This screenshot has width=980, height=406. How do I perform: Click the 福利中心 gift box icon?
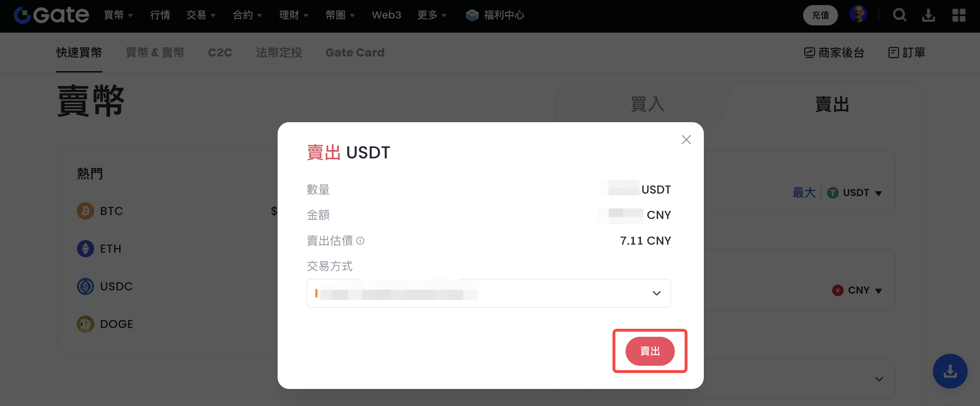(472, 15)
